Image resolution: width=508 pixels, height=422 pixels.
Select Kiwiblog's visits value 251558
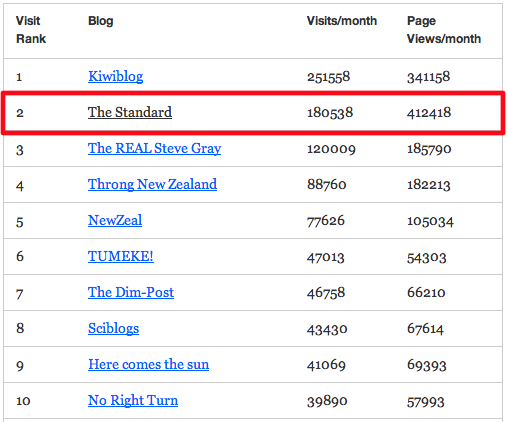(x=328, y=77)
